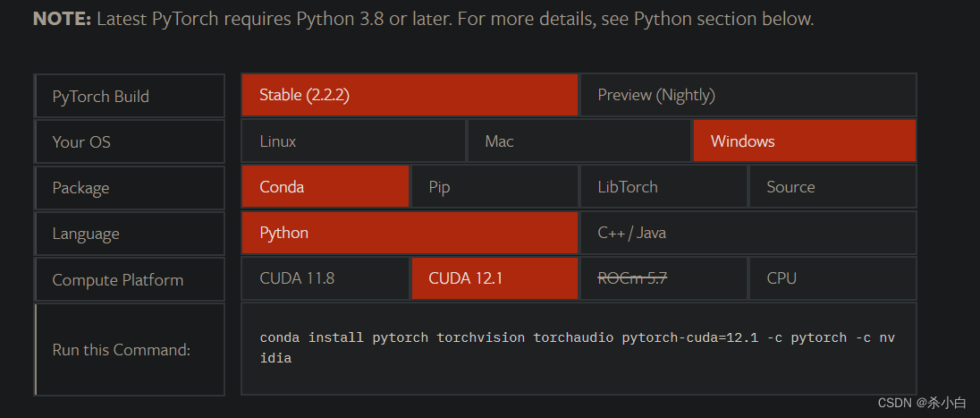Click the Package row label
The width and height of the screenshot is (980, 418).
point(130,188)
